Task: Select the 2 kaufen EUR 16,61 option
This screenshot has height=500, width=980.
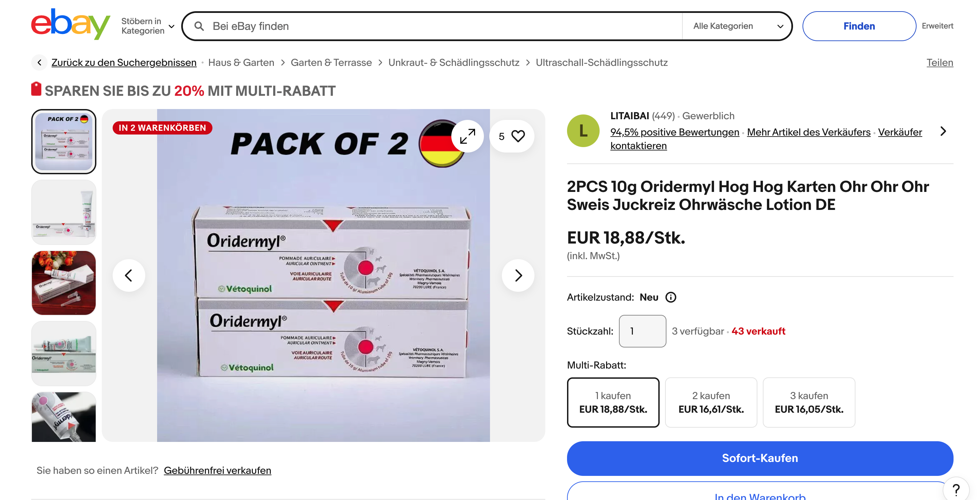Action: (711, 402)
